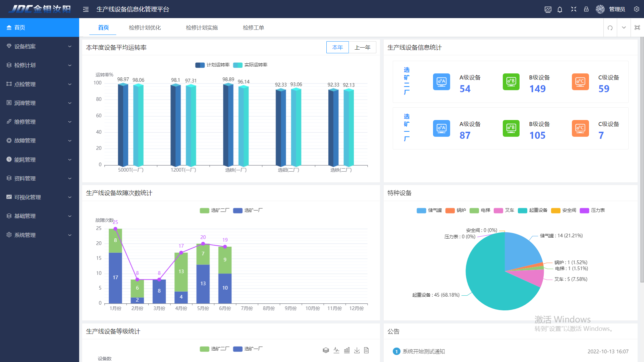Open the settings gear in the top bar
Screen dimensions: 644x362
tap(636, 9)
